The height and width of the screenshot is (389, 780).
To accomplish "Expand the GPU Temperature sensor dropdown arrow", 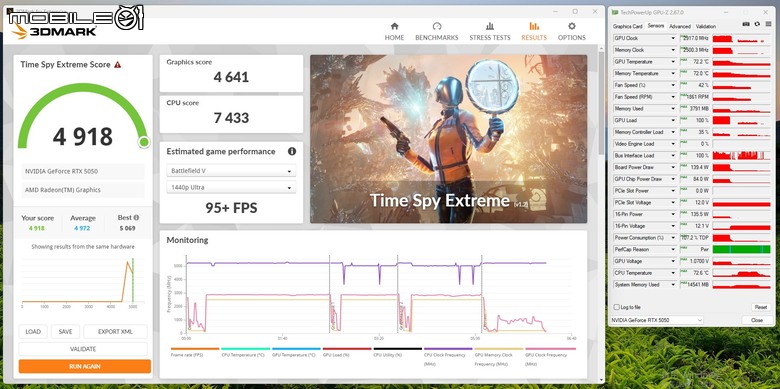I will (674, 62).
